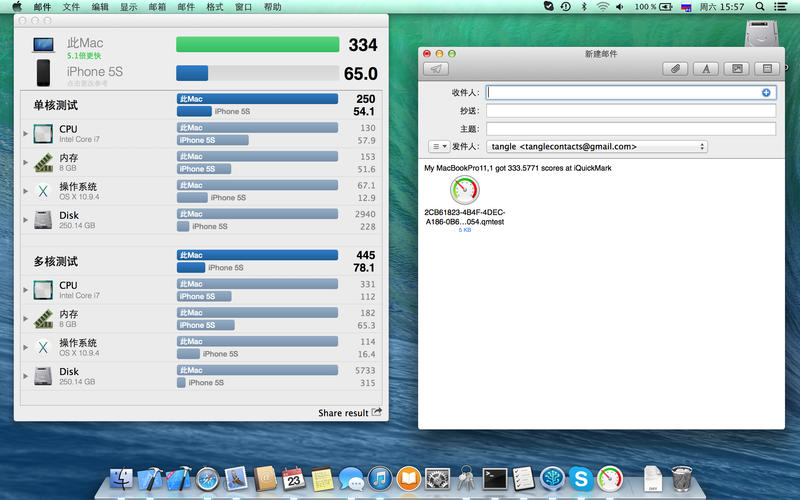Open the 邮箱 menu
Image resolution: width=800 pixels, height=500 pixels.
(x=157, y=7)
